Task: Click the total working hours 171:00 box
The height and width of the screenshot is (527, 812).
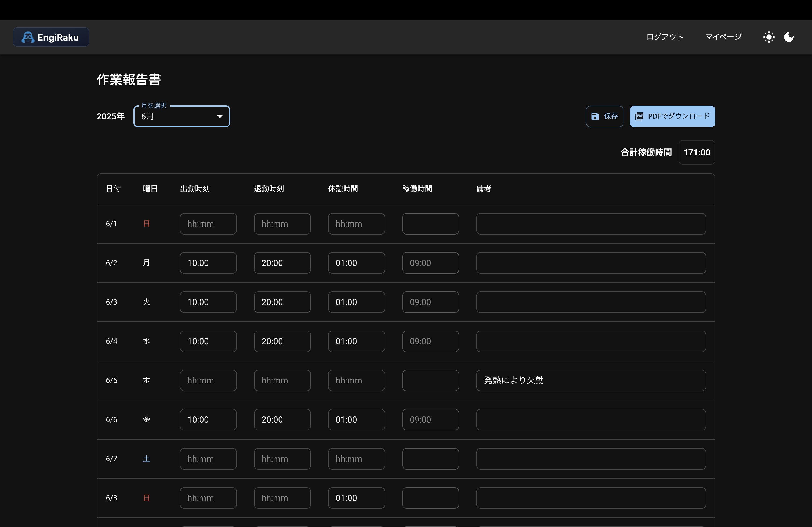Action: pos(697,152)
